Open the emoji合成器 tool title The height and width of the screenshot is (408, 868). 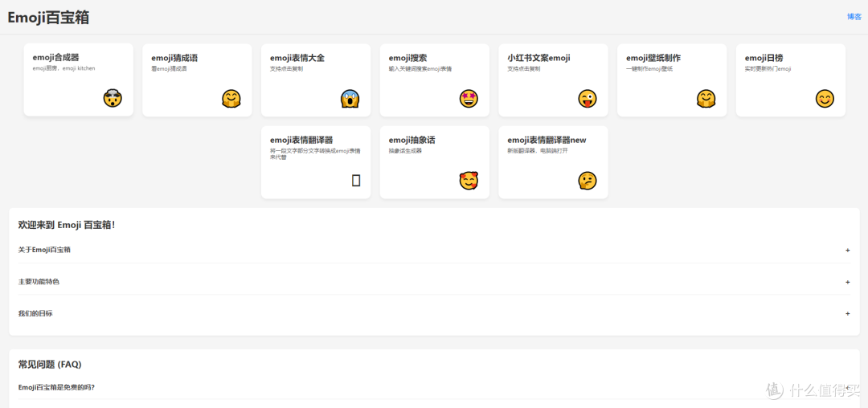(x=56, y=58)
